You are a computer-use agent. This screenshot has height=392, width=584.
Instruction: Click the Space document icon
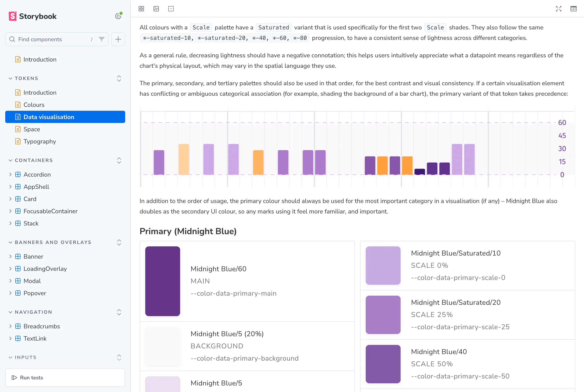(18, 129)
